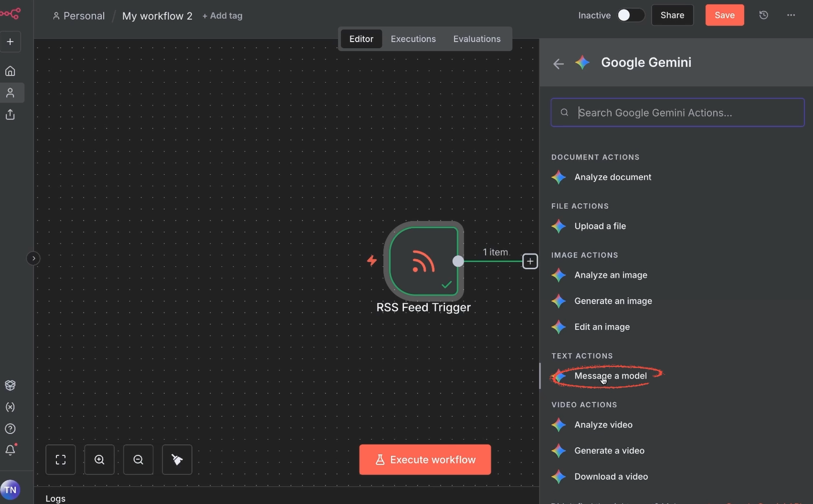Image resolution: width=813 pixels, height=504 pixels.
Task: Open the shared items sidebar icon
Action: (10, 114)
